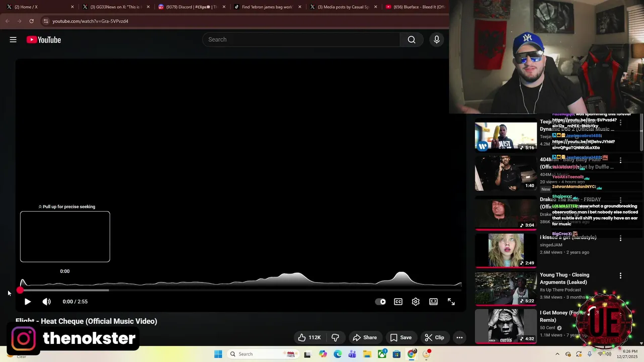
Task: Visit Its Up There Podcast channel
Action: [x=560, y=290]
